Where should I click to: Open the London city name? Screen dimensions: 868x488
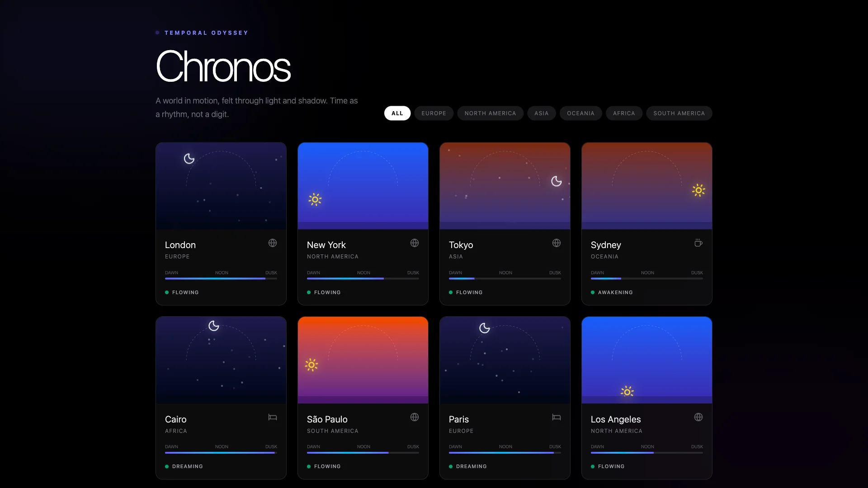click(x=180, y=245)
